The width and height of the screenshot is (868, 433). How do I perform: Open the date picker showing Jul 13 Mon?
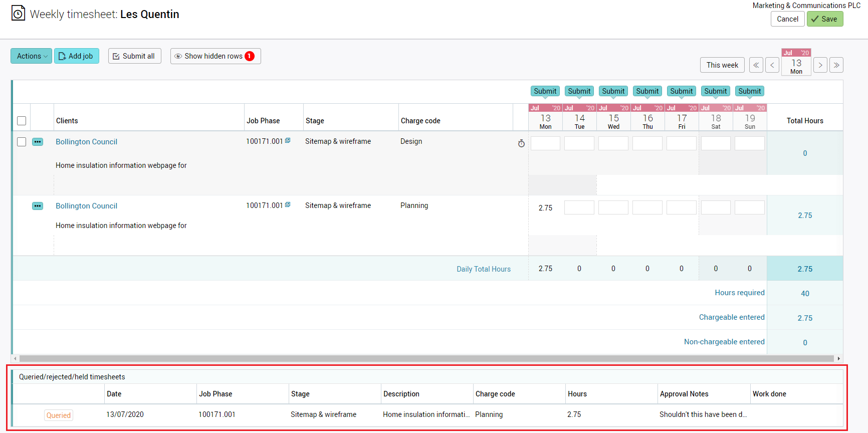pos(796,63)
